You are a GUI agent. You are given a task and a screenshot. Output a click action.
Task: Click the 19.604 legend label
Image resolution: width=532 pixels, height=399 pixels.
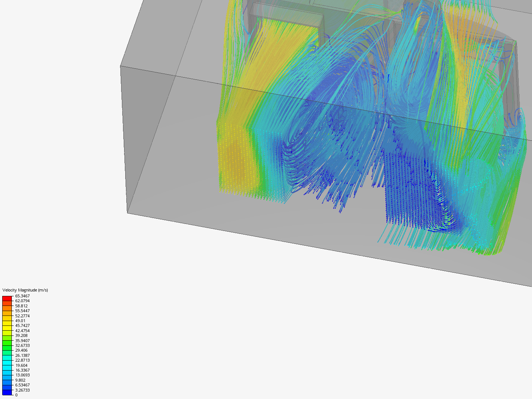click(21, 365)
